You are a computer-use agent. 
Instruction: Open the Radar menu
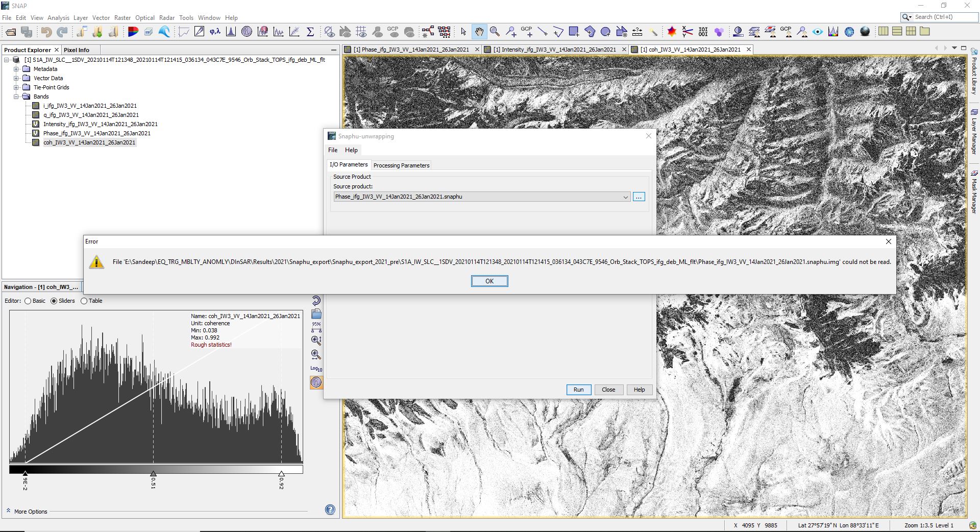pyautogui.click(x=167, y=17)
